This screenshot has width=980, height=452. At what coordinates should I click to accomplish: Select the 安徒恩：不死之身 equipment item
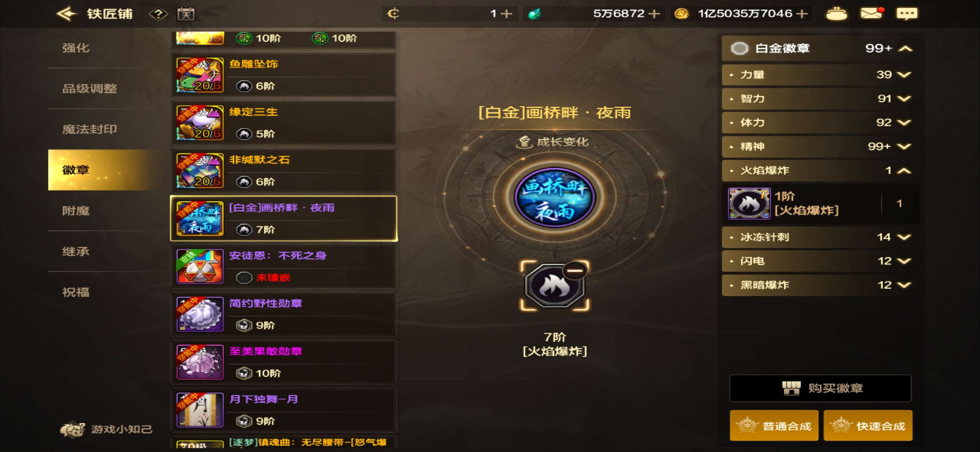click(x=284, y=267)
